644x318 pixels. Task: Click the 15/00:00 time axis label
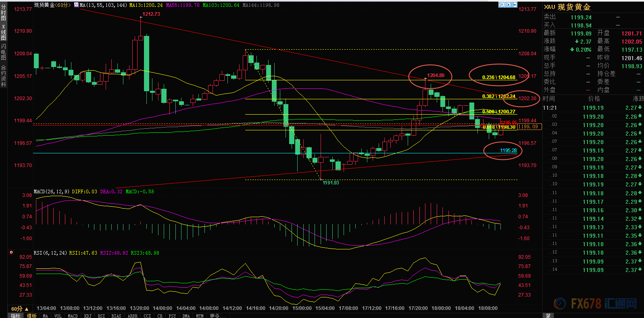(x=302, y=308)
